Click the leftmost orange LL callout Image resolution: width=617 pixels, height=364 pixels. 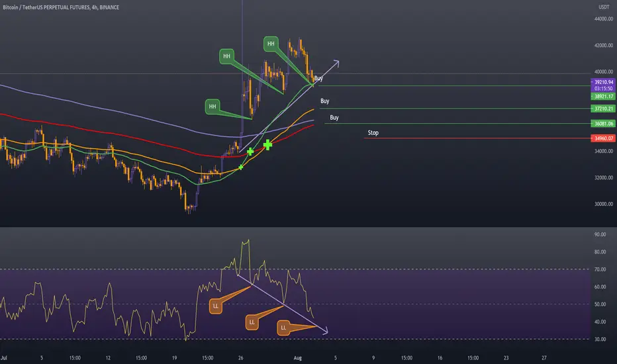216,306
